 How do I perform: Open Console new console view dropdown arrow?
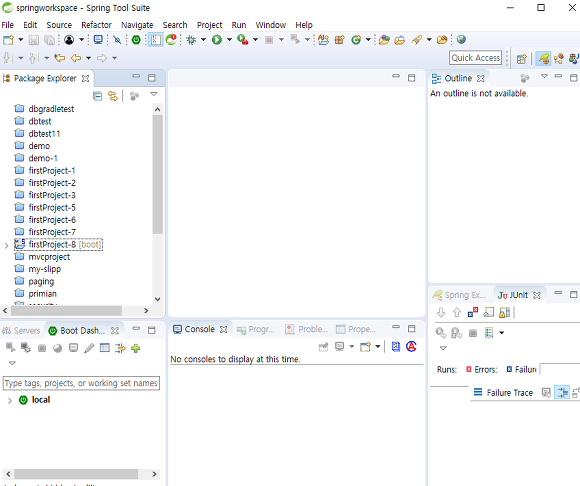(377, 347)
